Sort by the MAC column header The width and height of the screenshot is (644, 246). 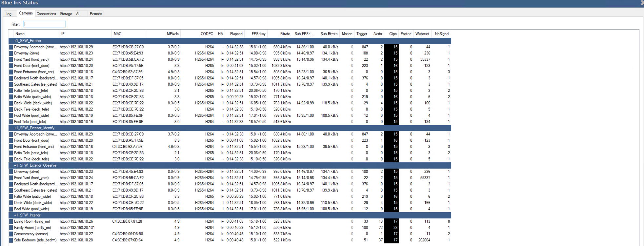129,34
